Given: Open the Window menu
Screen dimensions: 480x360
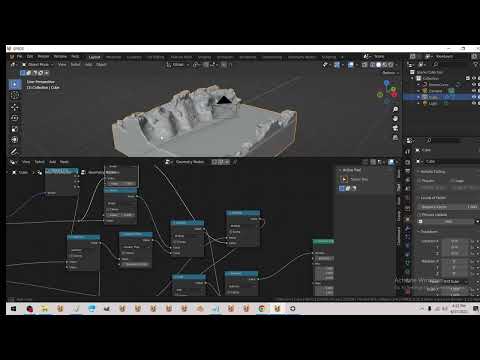Looking at the screenshot, I should pyautogui.click(x=60, y=57).
